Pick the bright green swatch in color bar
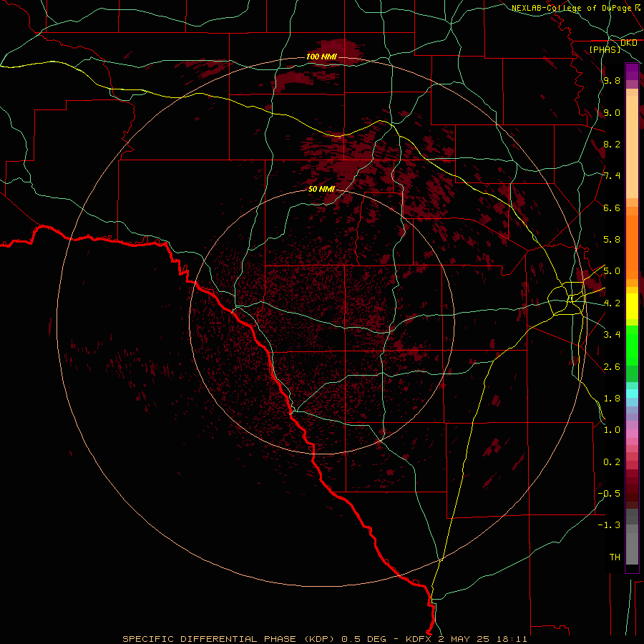This screenshot has width=644, height=644. click(x=632, y=345)
